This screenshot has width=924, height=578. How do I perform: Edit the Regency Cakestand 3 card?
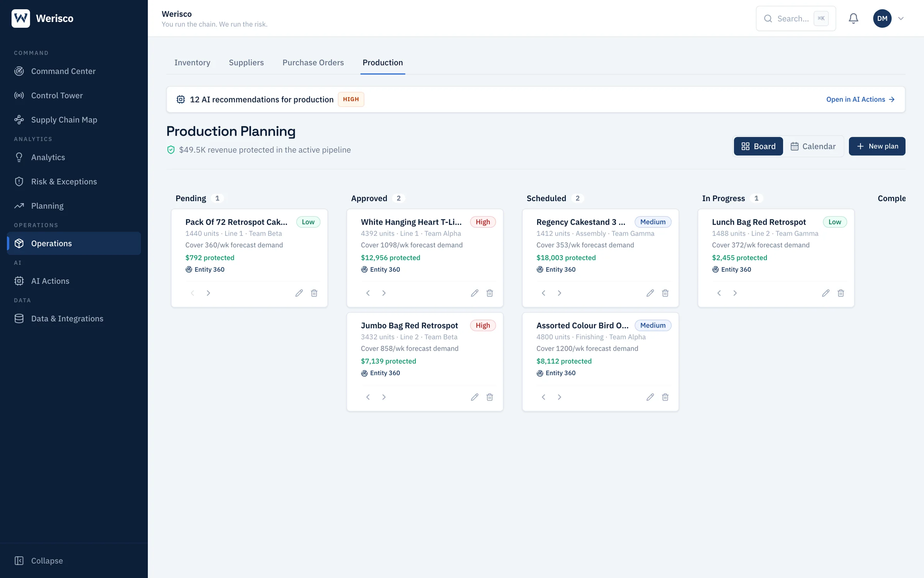point(650,293)
